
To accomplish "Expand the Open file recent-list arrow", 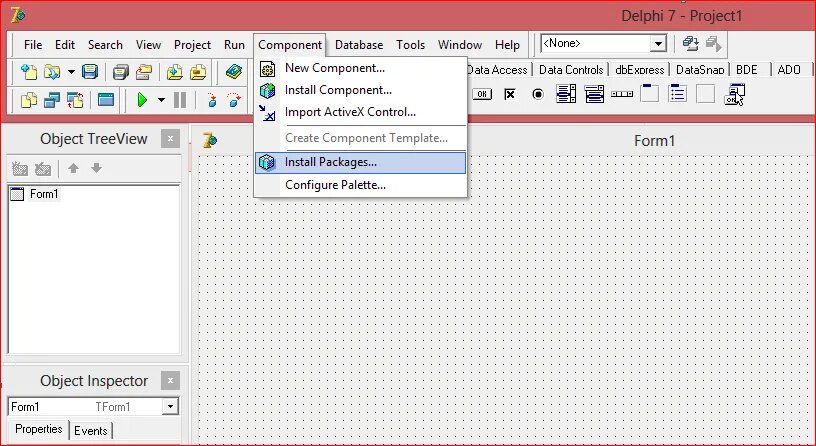I will click(71, 71).
